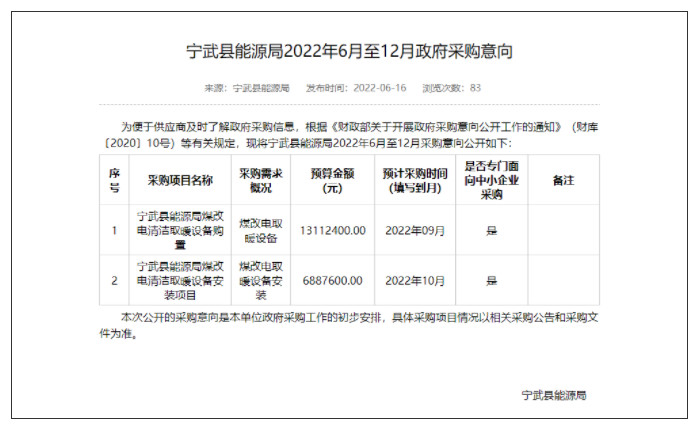This screenshot has width=698, height=424.
Task: Click the signature 宁武县能源局 at page bottom
Action: point(554,395)
